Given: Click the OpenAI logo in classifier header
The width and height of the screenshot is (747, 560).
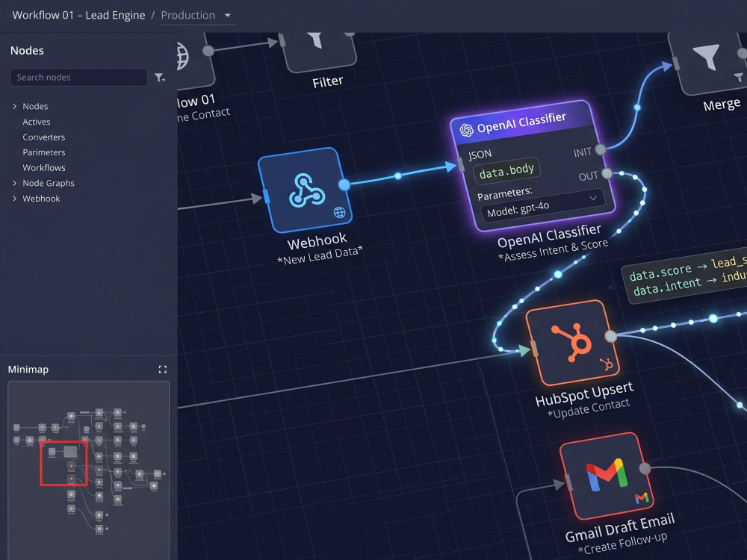Looking at the screenshot, I should [x=466, y=129].
